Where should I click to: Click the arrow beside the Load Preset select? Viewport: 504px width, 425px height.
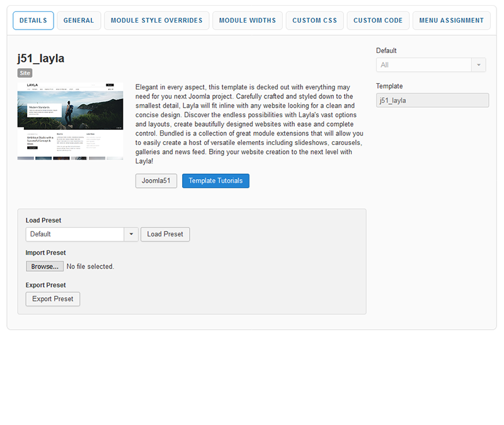(131, 234)
